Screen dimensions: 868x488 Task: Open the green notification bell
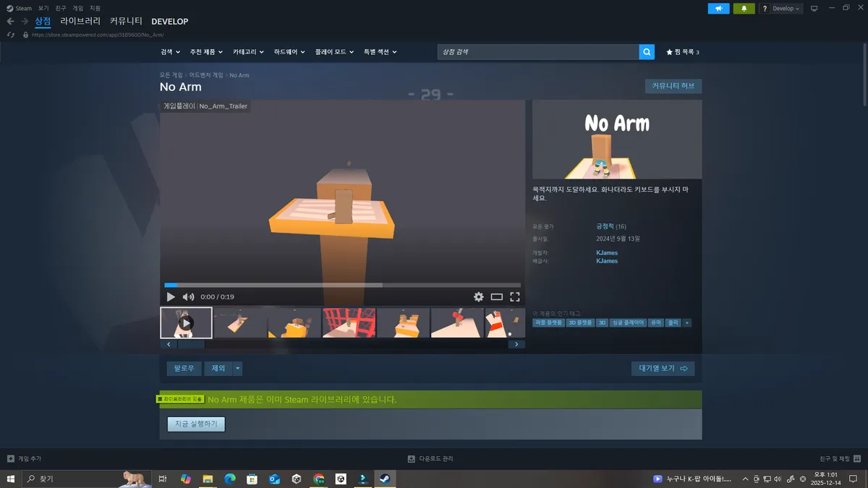(x=744, y=9)
